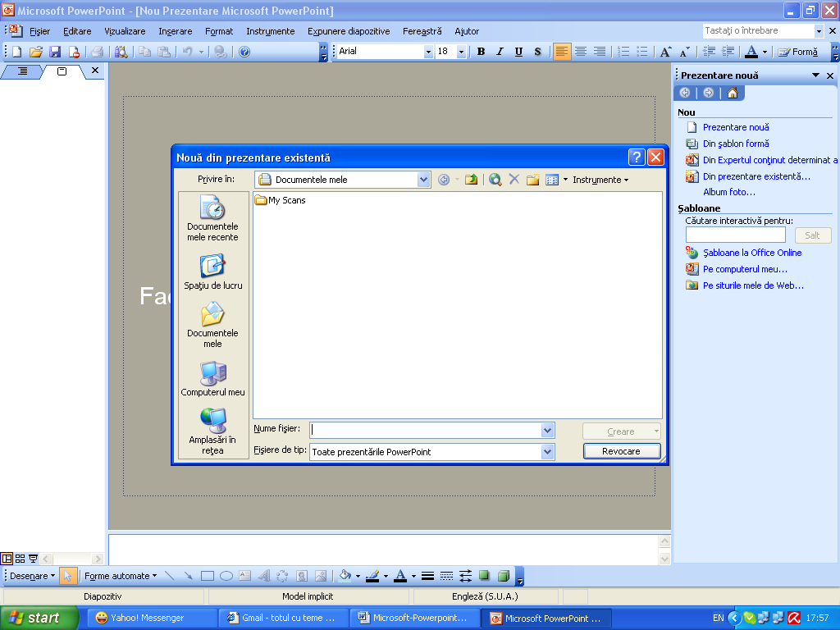840x630 pixels.
Task: Click the Nume fișier input field
Action: [x=426, y=430]
